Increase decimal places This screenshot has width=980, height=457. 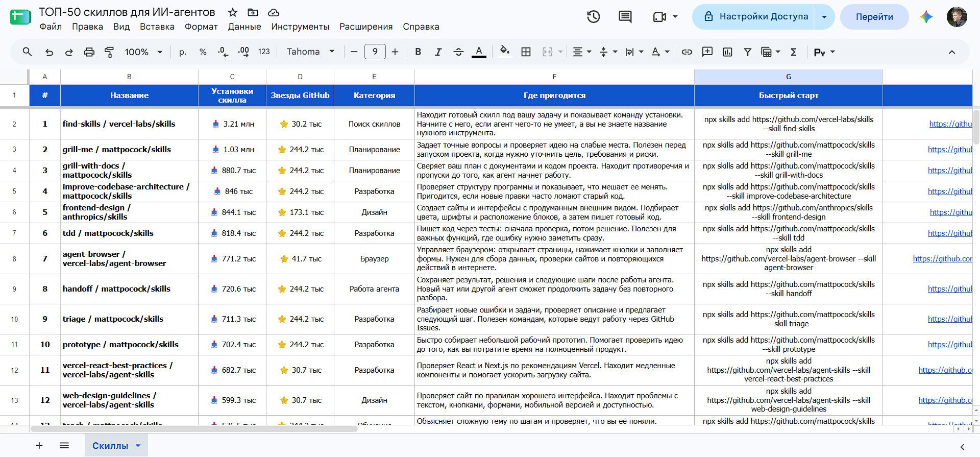(x=243, y=52)
